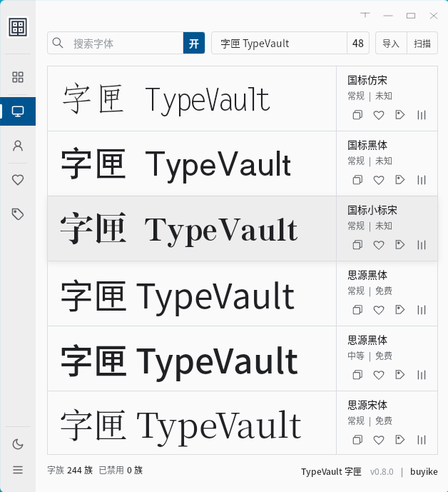
Task: Click the 扫描 scan button
Action: pos(422,43)
